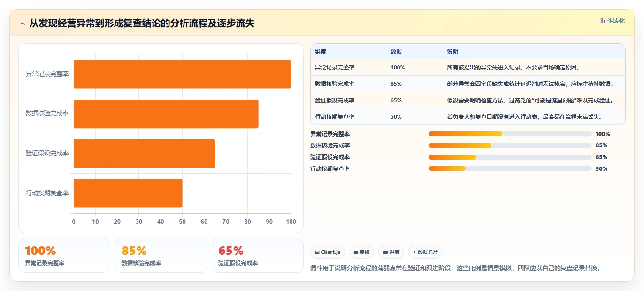
Task: Click the 50 tick on the chart x-axis
Action: tap(182, 222)
